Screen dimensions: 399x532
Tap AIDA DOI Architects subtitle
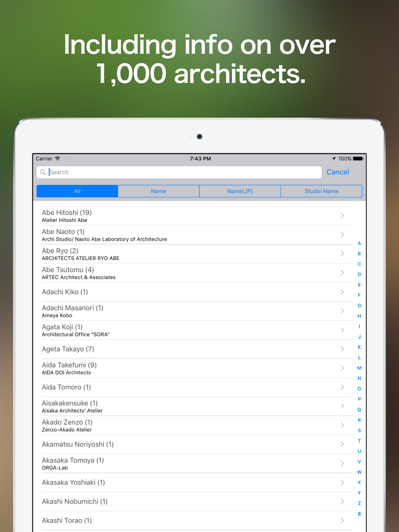point(66,373)
